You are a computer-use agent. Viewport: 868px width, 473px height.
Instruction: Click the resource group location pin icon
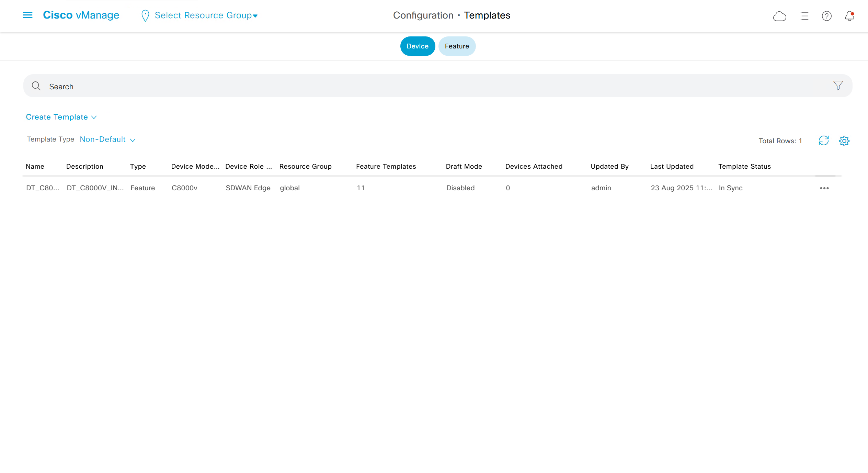[145, 16]
